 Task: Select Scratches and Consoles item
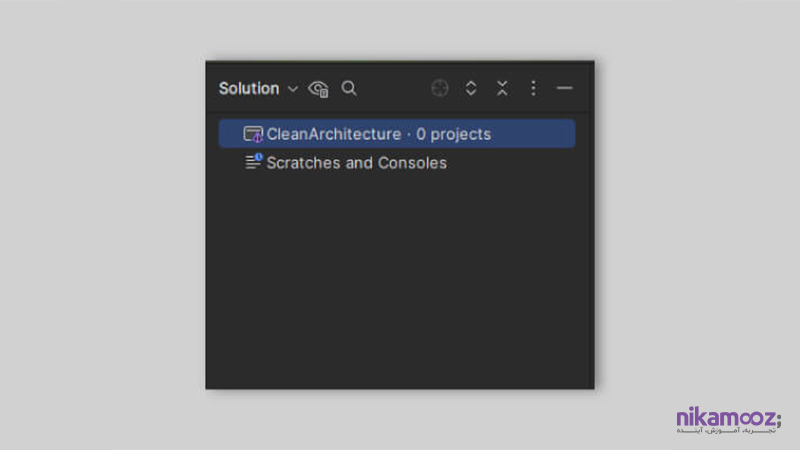tap(397, 163)
